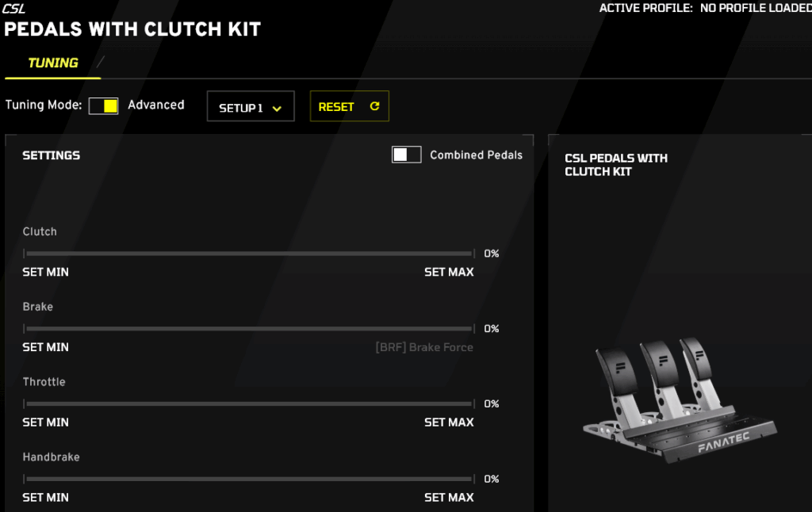Click SET MAX under Clutch

coord(449,272)
